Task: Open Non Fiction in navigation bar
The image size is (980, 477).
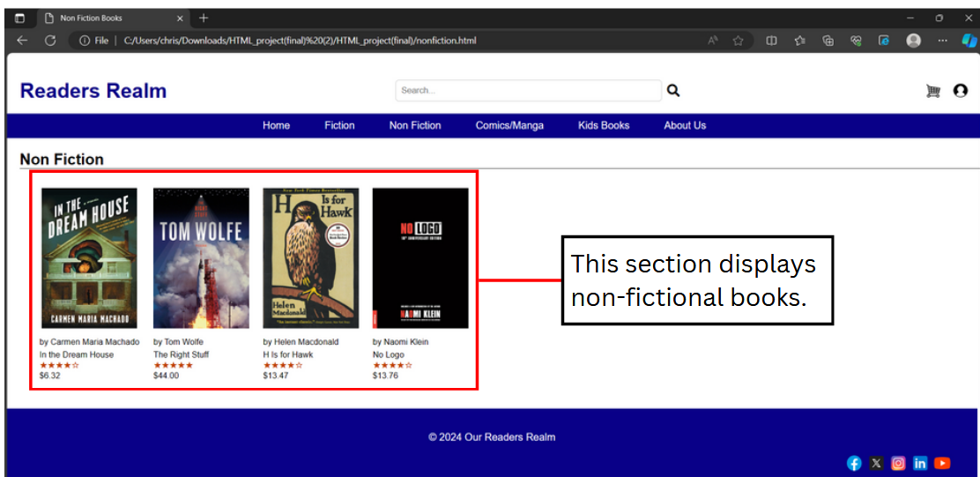Action: click(415, 126)
